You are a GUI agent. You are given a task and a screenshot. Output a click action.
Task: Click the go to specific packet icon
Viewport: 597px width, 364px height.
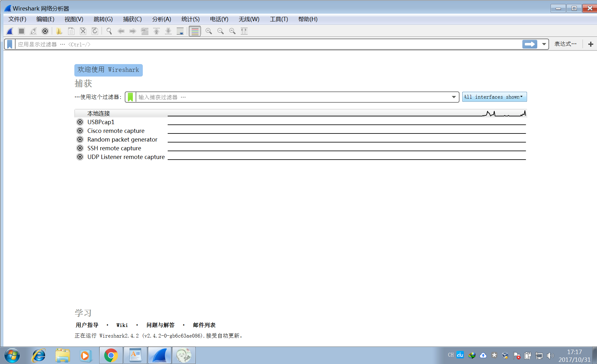pyautogui.click(x=145, y=31)
